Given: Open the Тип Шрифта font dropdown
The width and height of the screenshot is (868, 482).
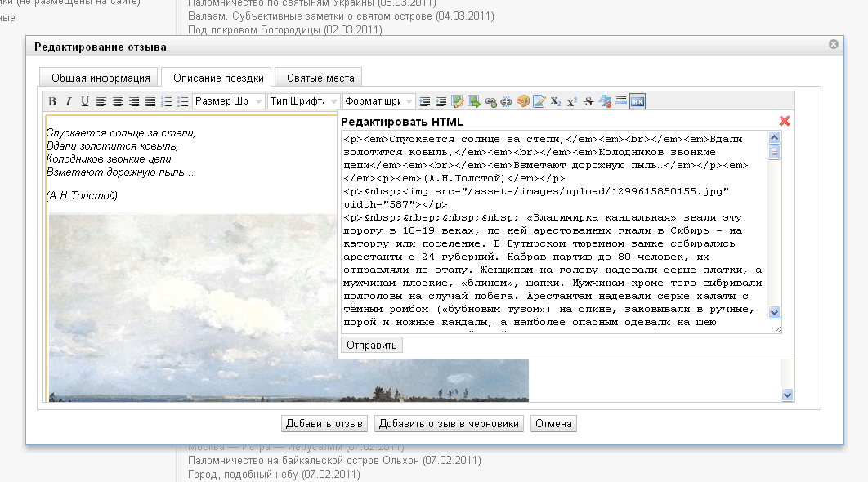Looking at the screenshot, I should (304, 102).
